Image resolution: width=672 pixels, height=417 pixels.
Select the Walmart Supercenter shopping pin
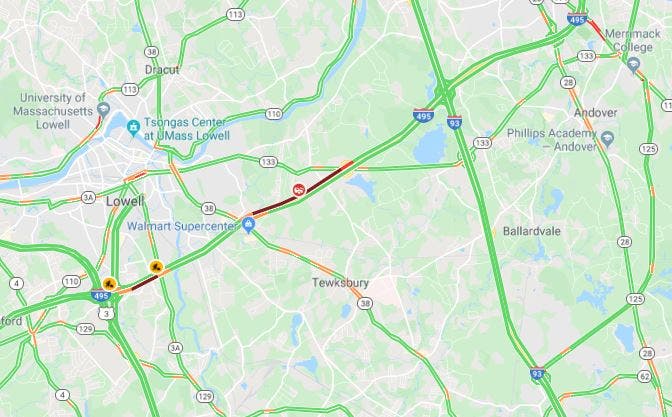pos(248,225)
